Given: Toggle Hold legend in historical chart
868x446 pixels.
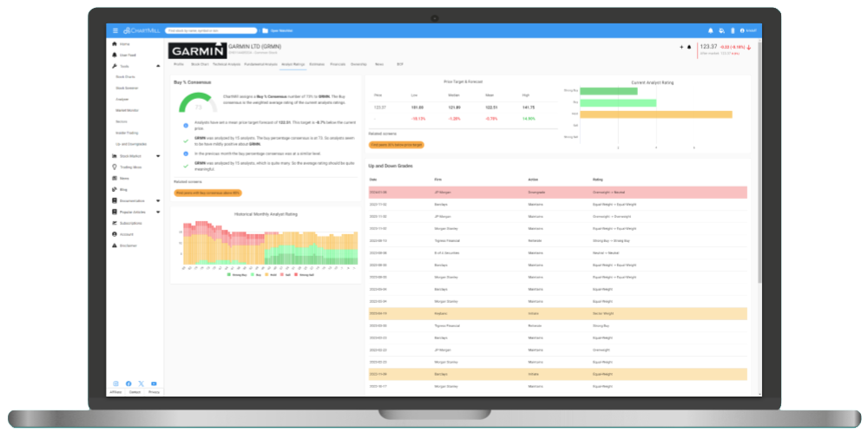Looking at the screenshot, I should pos(270,274).
